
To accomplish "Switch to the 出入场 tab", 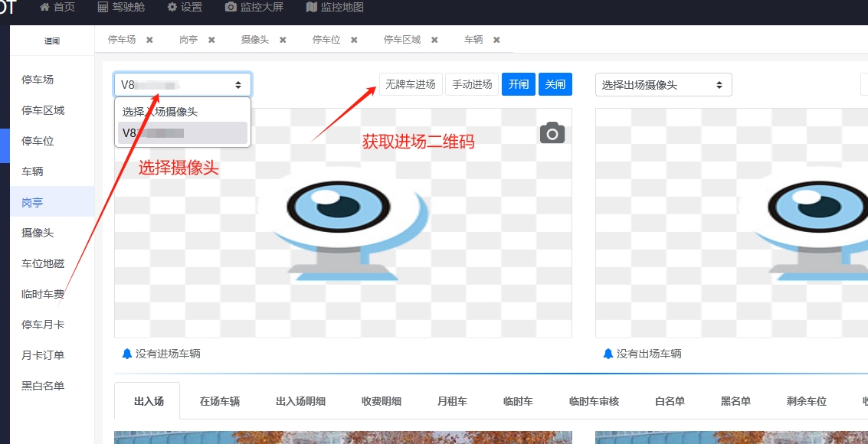I will click(149, 401).
